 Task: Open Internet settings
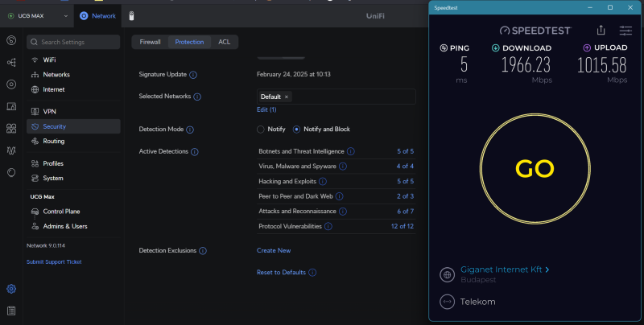[73, 89]
